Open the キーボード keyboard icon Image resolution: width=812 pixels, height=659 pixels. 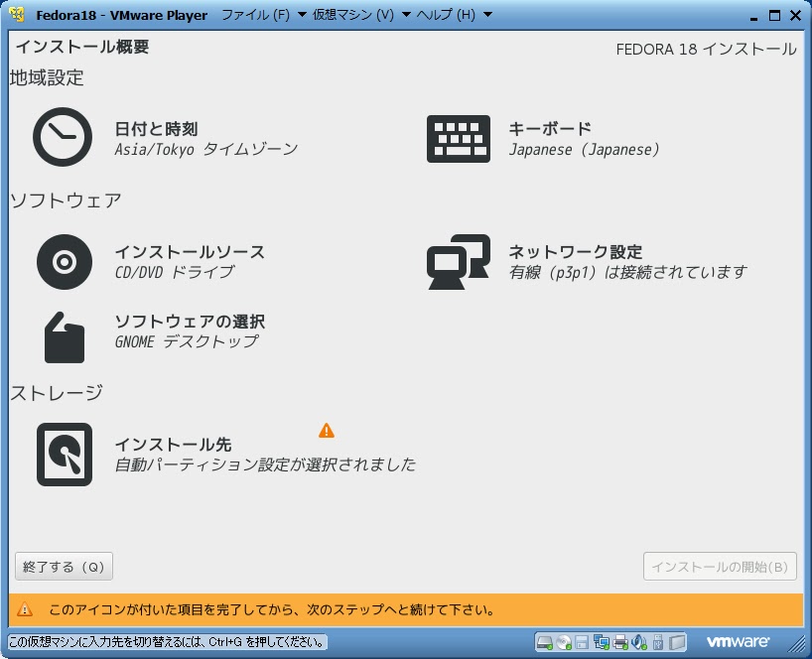click(459, 139)
